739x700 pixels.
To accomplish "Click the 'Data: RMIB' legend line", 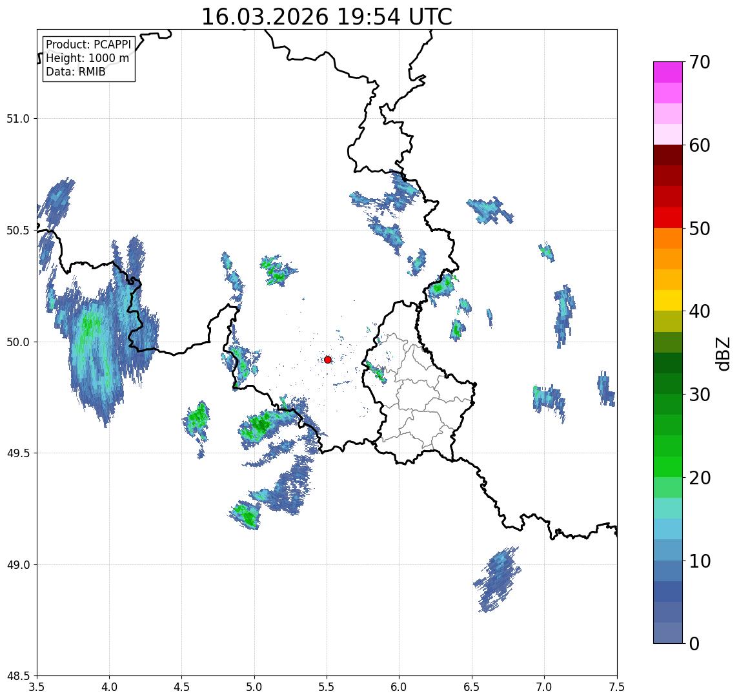I will pyautogui.click(x=76, y=72).
